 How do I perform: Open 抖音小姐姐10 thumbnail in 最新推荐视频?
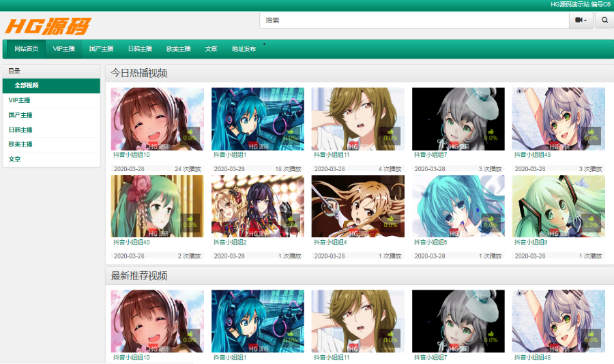pyautogui.click(x=157, y=321)
